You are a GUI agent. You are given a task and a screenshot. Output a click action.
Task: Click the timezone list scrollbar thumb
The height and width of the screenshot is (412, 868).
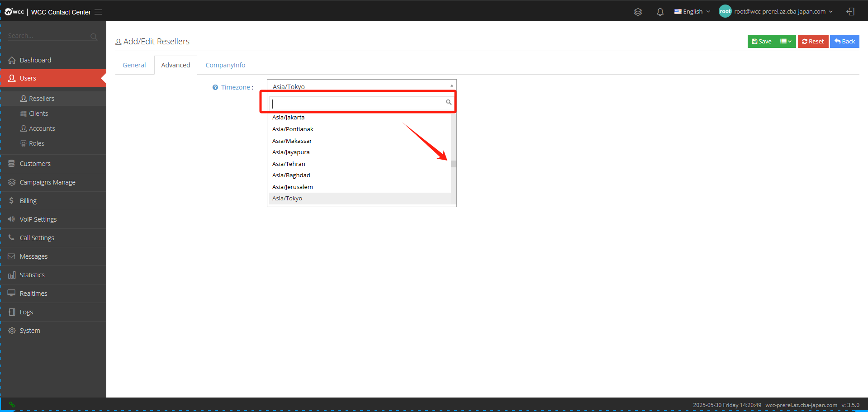point(454,164)
